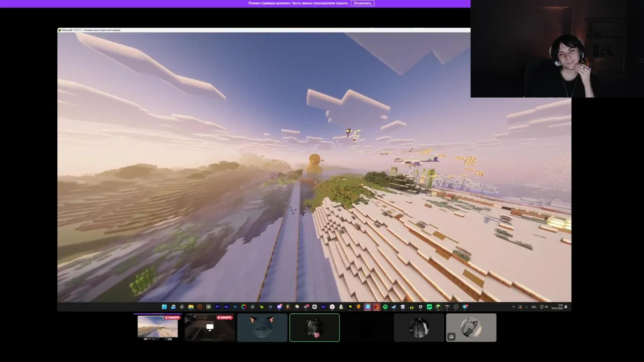Launch Adobe Photoshop from shared taskbar
Viewport: 644px width, 362px height.
tap(235, 307)
